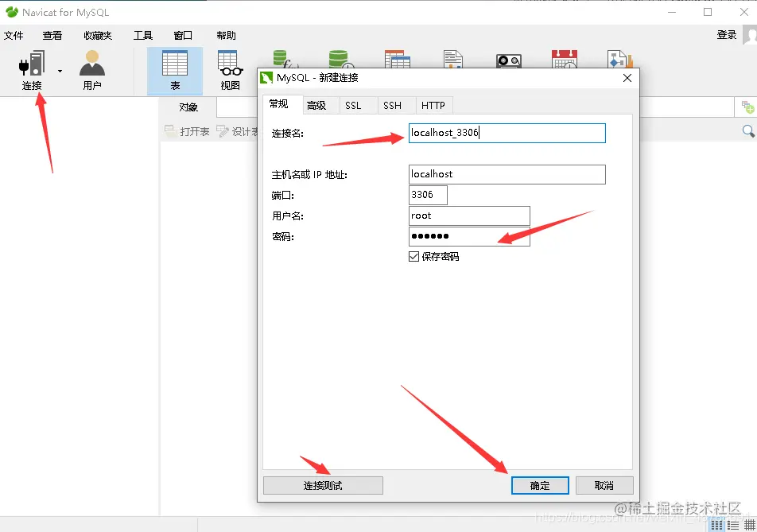
Task: Toggle the 保存密码 checkbox
Action: [413, 257]
